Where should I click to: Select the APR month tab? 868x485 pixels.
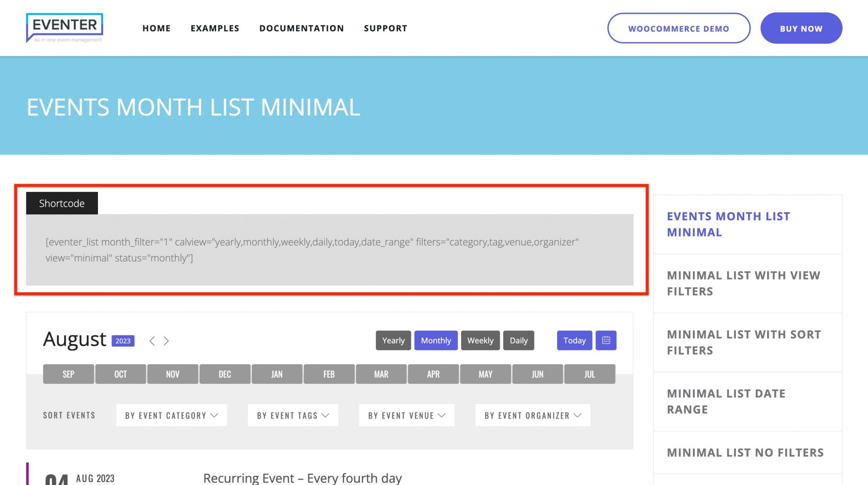[x=433, y=374]
